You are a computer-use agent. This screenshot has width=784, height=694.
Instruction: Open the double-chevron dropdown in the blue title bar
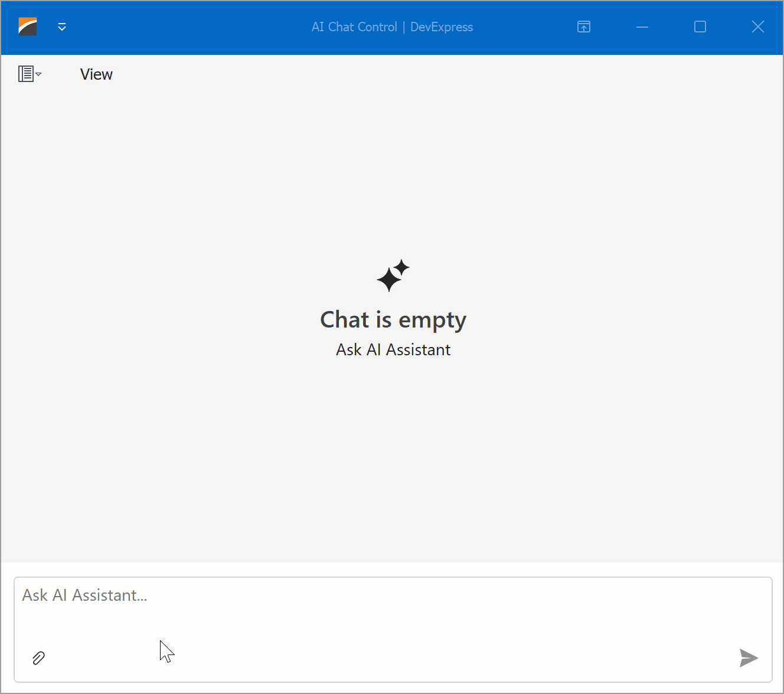pyautogui.click(x=62, y=27)
